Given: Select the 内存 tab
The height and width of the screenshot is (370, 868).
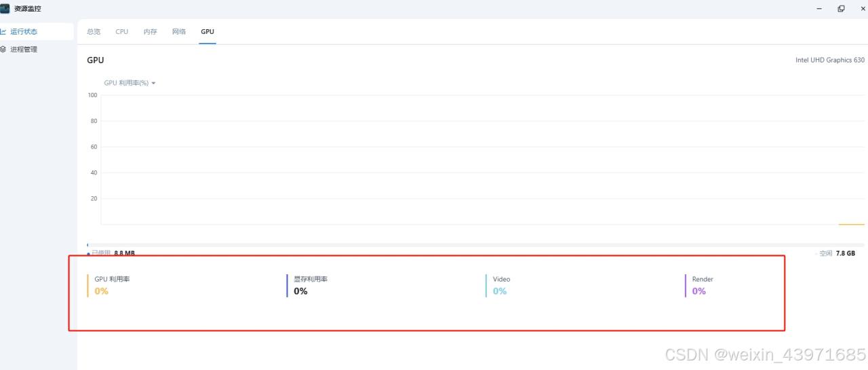Looking at the screenshot, I should tap(151, 32).
